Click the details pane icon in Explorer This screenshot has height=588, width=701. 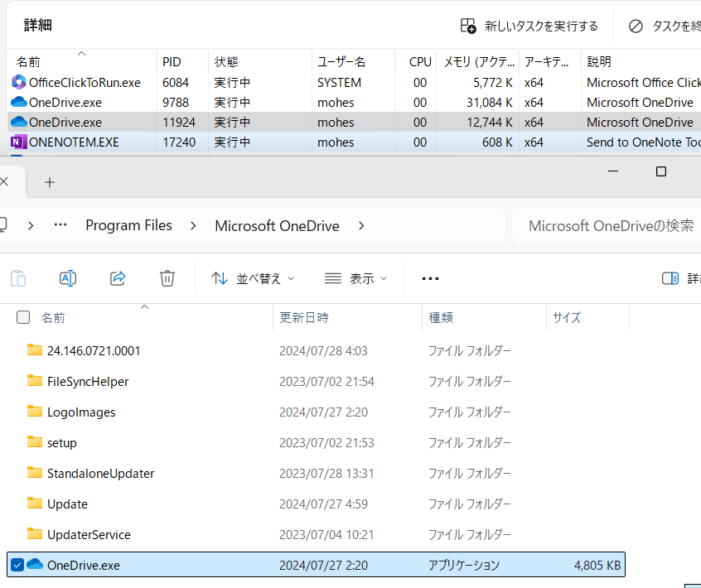click(670, 278)
